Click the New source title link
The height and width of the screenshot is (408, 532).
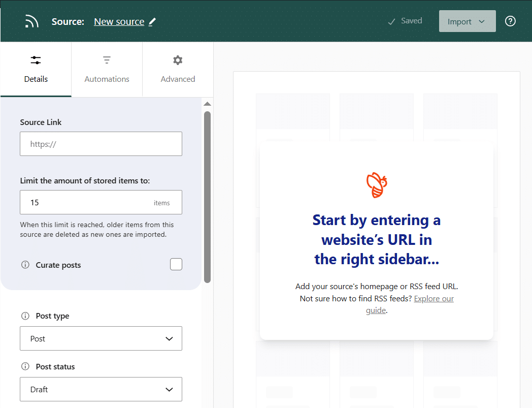click(x=119, y=22)
